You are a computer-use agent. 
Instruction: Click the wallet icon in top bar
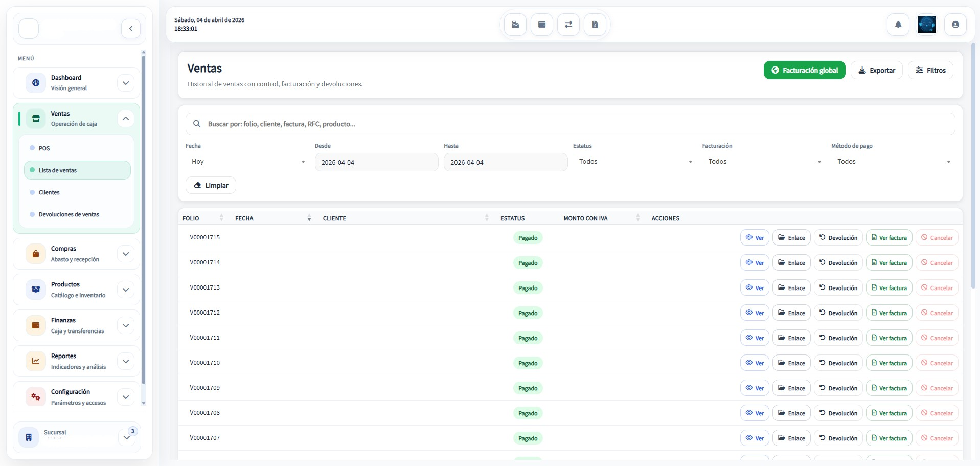[542, 25]
